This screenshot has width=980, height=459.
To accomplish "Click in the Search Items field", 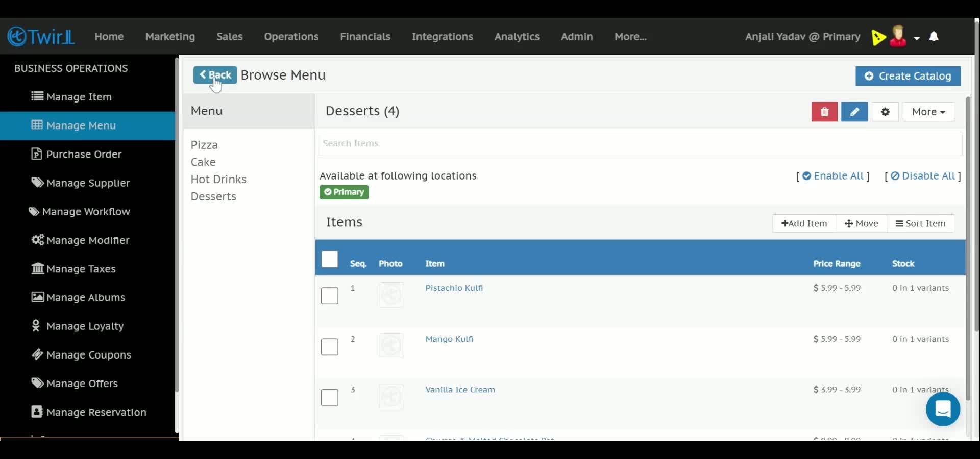I will [640, 144].
